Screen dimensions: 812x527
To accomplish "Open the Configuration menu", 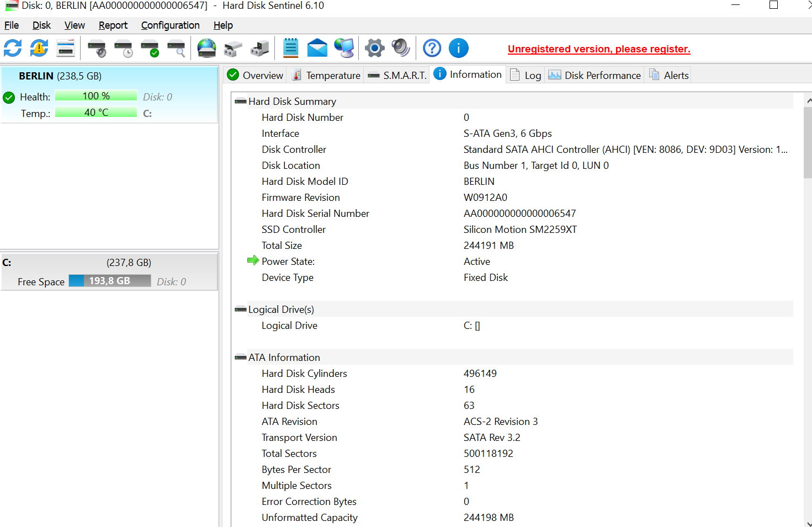I will coord(170,25).
